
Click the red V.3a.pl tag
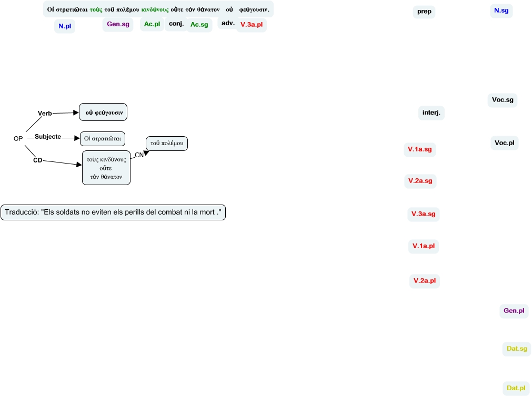pyautogui.click(x=252, y=25)
